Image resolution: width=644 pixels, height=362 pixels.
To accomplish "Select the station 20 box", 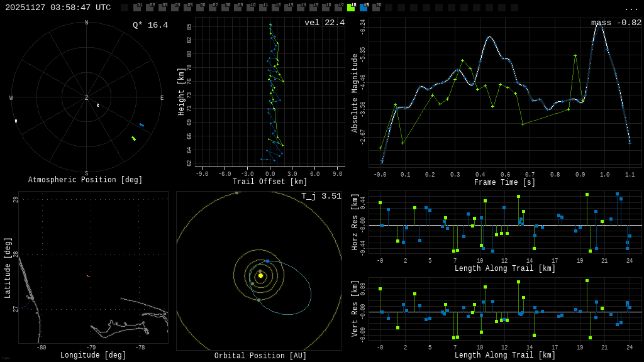I will 376,8.
